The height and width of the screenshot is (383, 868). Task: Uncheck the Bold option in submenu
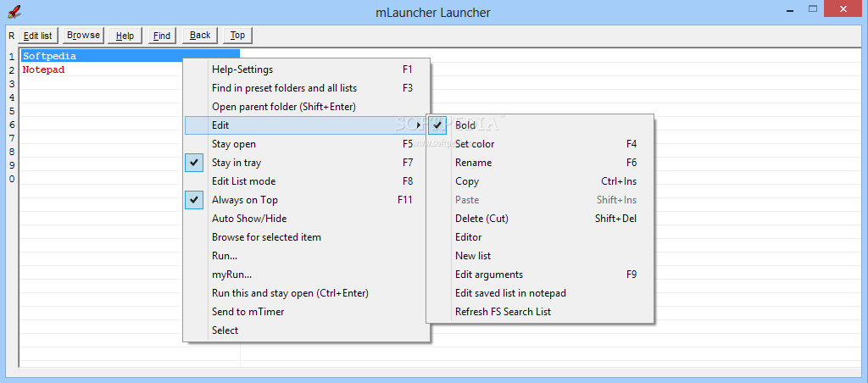540,125
